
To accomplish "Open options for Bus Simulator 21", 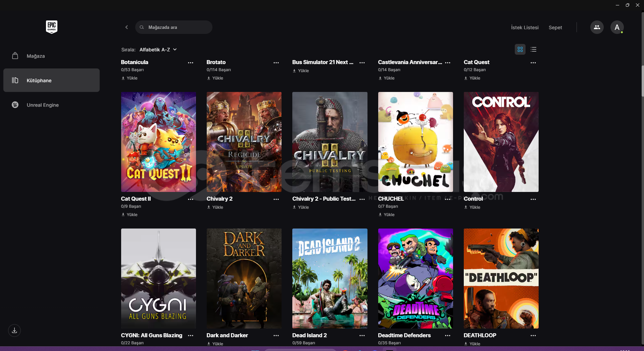I will coord(362,63).
